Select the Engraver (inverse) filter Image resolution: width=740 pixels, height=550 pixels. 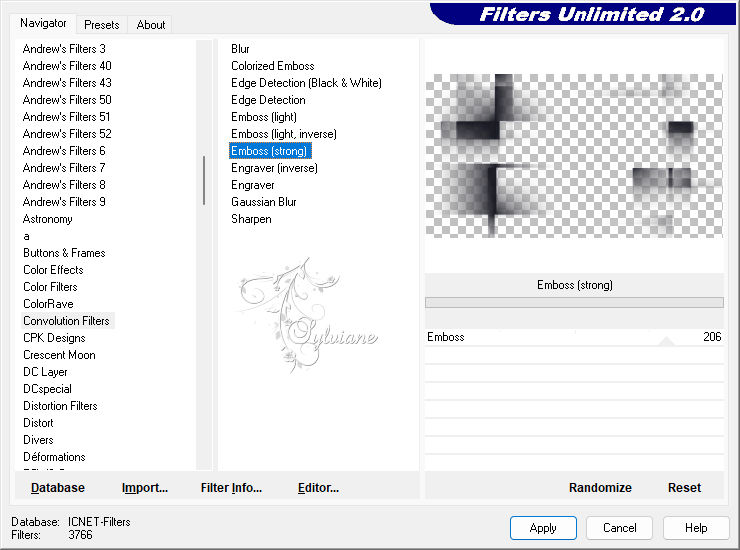(x=274, y=168)
